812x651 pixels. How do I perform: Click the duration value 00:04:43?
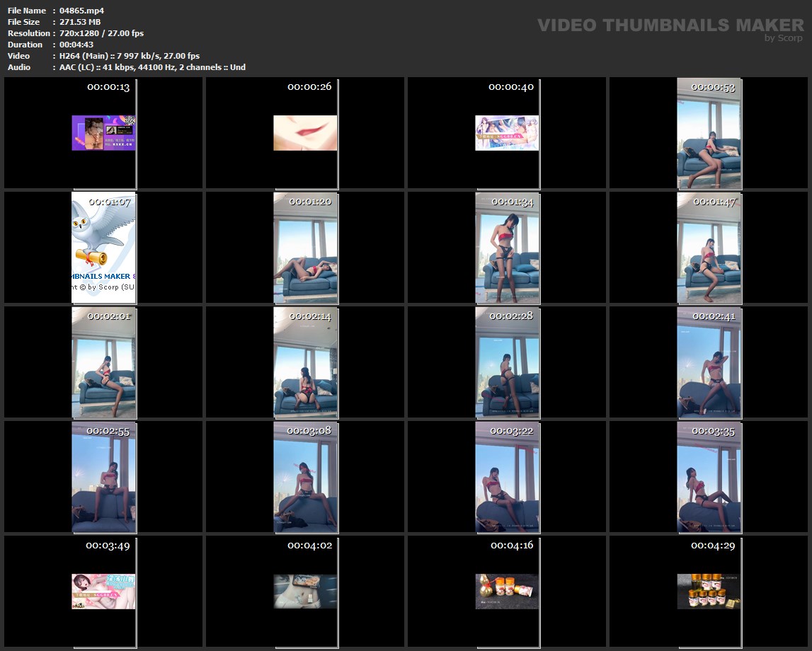tap(76, 45)
